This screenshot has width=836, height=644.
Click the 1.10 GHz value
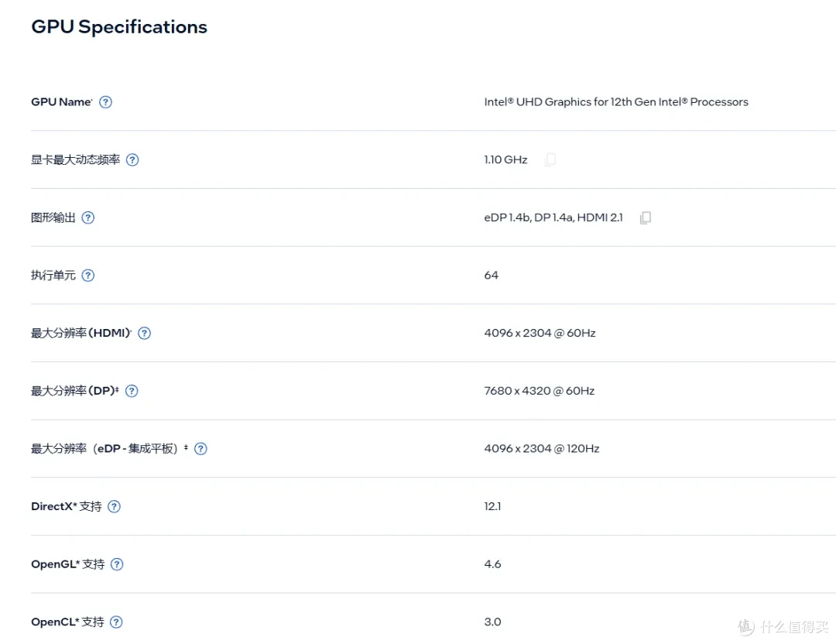click(x=505, y=160)
